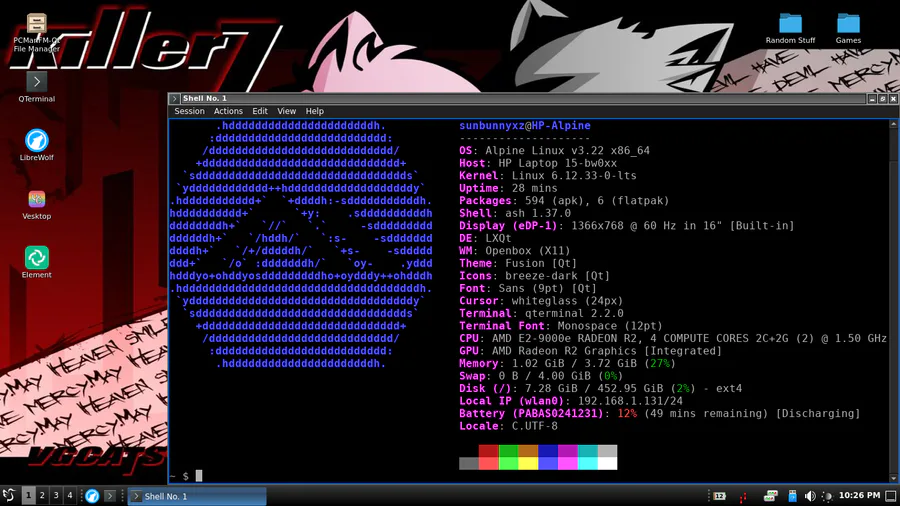Click the 10:26 PM clock
The image size is (900, 506).
[x=859, y=495]
